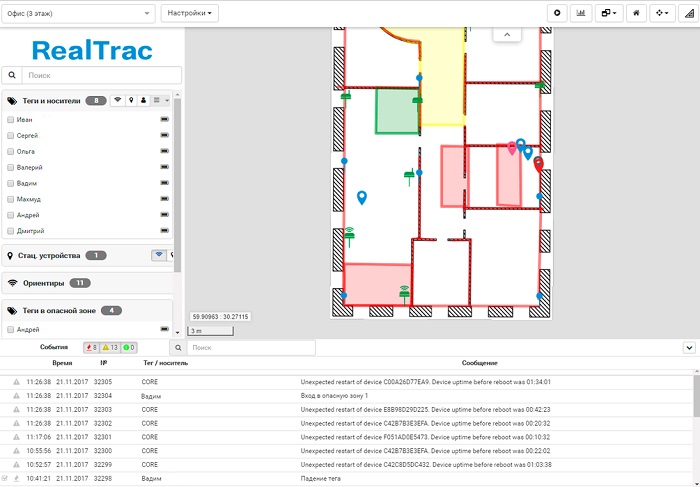The image size is (700, 487).
Task: Expand the events panel chevron dropdown
Action: tap(689, 347)
